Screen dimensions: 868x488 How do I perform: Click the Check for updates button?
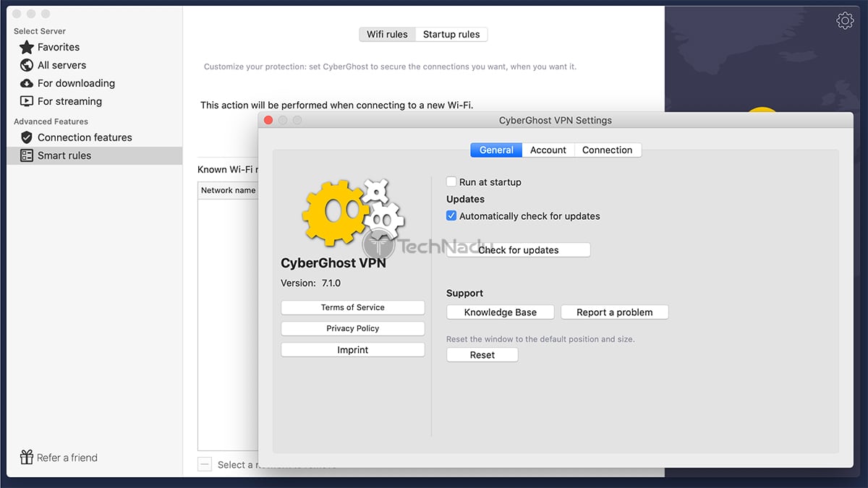tap(519, 250)
